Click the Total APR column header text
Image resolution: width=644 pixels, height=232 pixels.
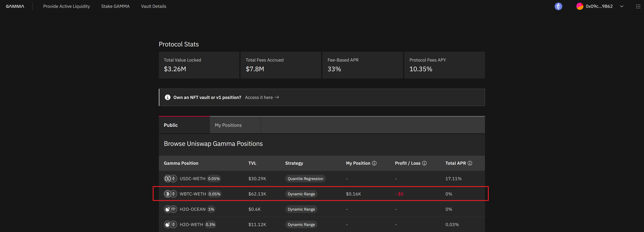tap(456, 163)
